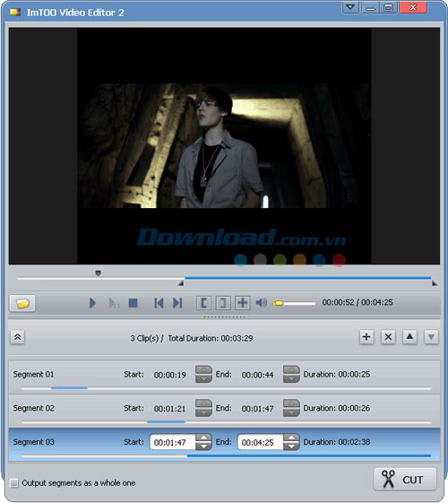Jump to the next frame

(177, 303)
